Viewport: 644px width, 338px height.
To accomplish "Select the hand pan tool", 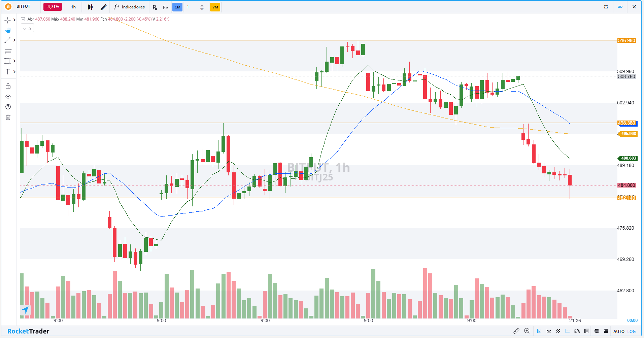I will click(x=8, y=30).
